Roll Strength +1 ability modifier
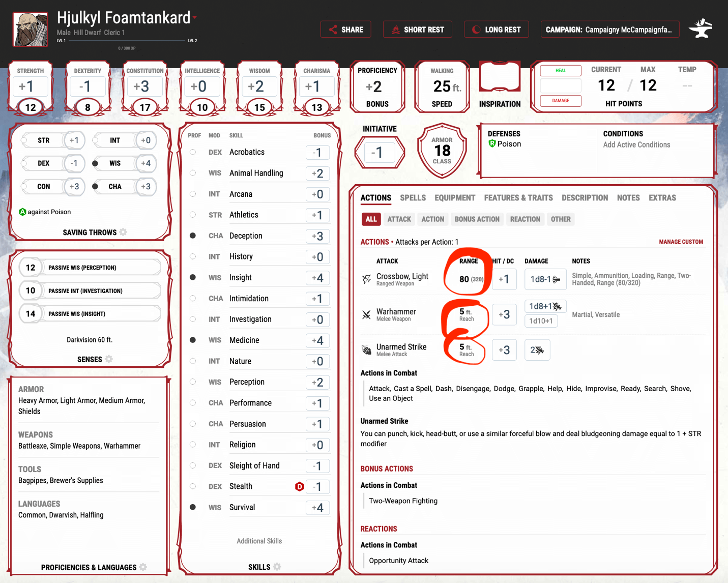The image size is (728, 583). pos(31,86)
